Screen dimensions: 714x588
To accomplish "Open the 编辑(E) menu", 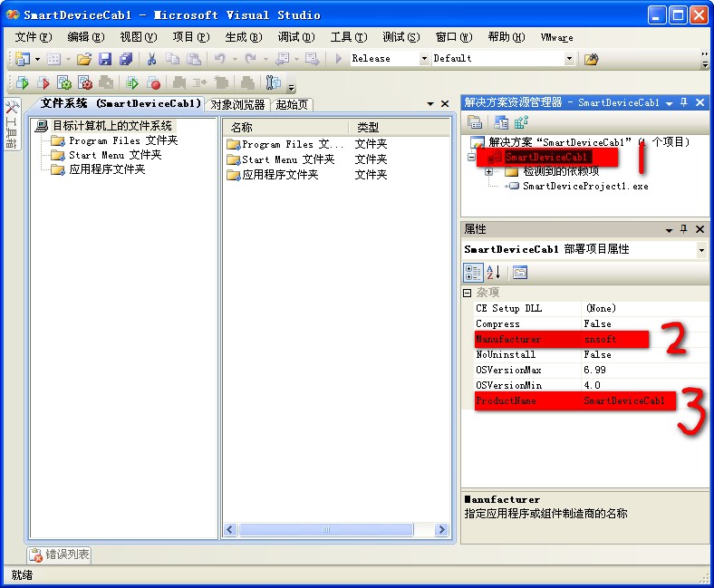I will coord(85,37).
